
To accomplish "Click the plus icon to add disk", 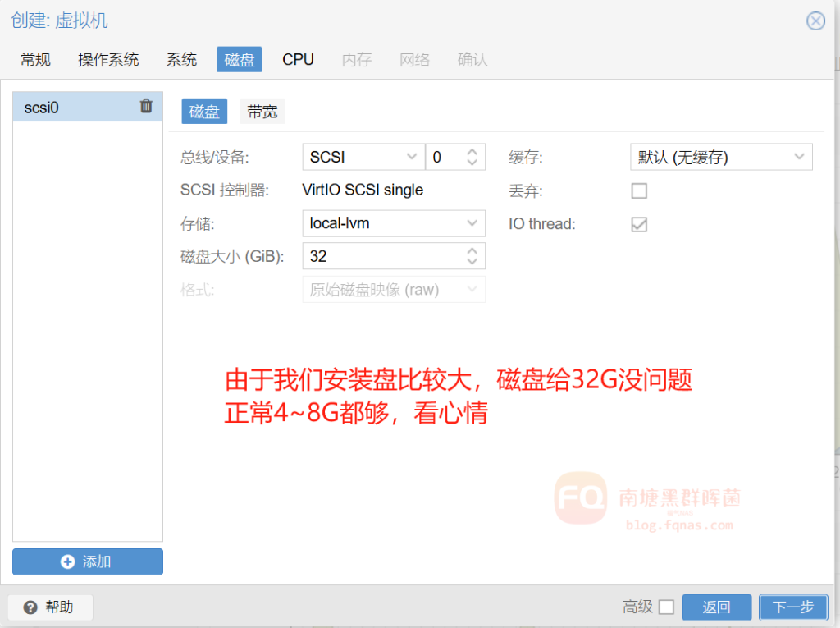I will pyautogui.click(x=68, y=562).
